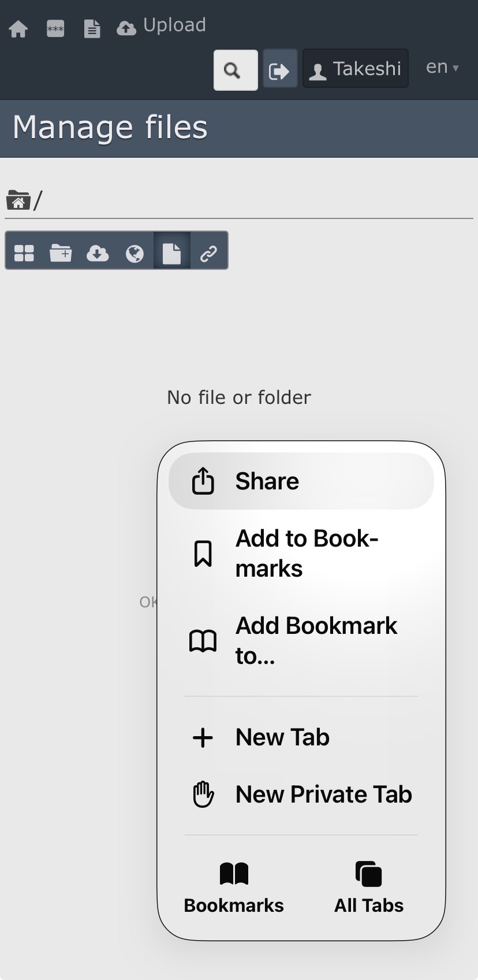
Task: Toggle the highlighted file icon in toolbar
Action: (x=171, y=253)
